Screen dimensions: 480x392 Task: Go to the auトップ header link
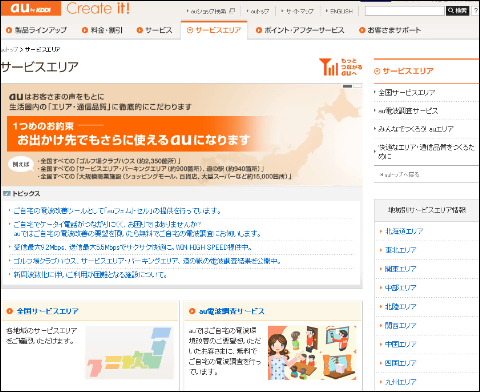pyautogui.click(x=259, y=11)
